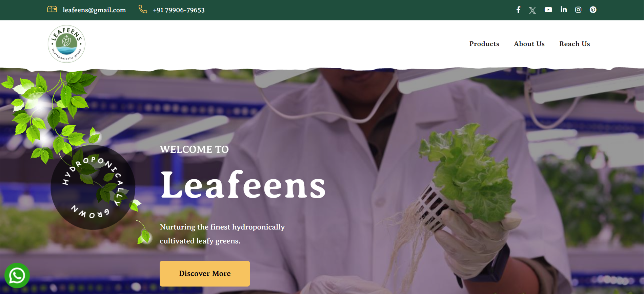Click the Hydroponically Grown circular badge
644x294 pixels.
pos(93,187)
